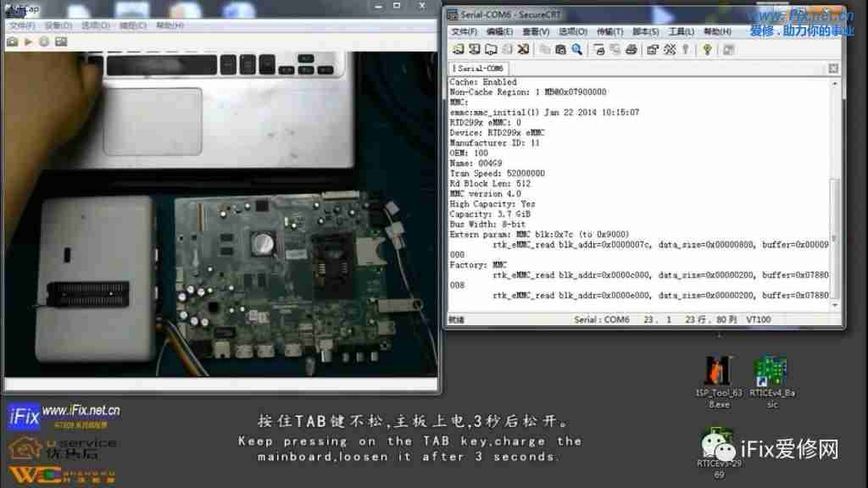Click the camera snapshot icon in AMCap

pyautogui.click(x=13, y=42)
